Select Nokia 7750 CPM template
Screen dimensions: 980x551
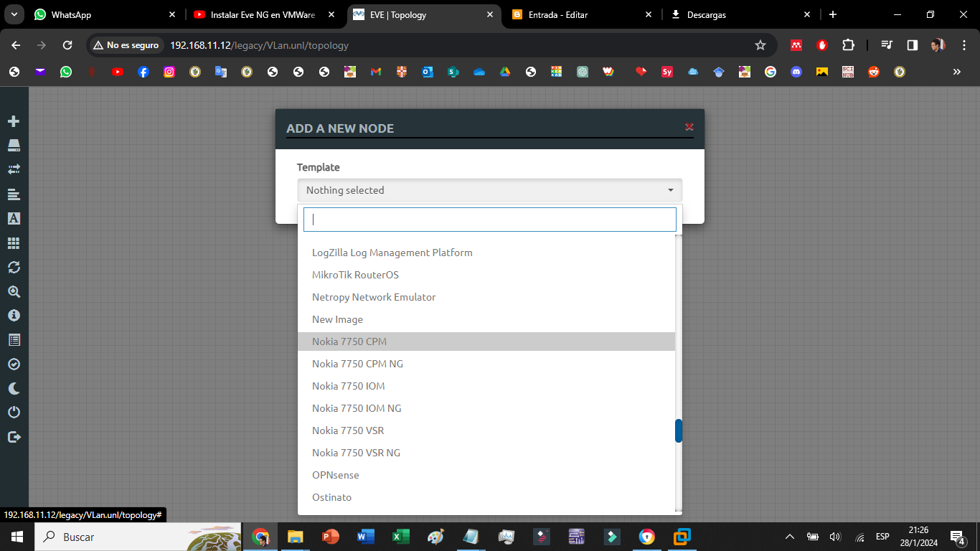pos(486,342)
